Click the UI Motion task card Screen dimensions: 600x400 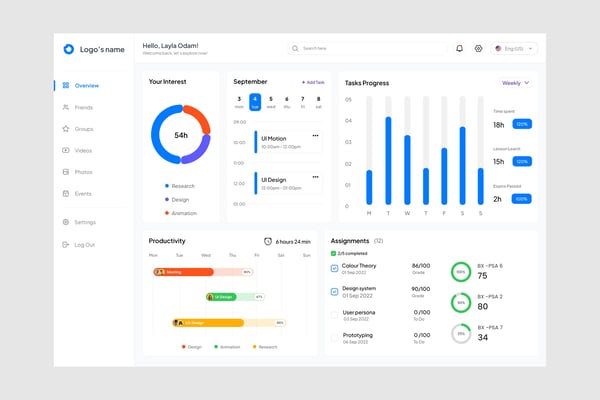click(x=288, y=142)
